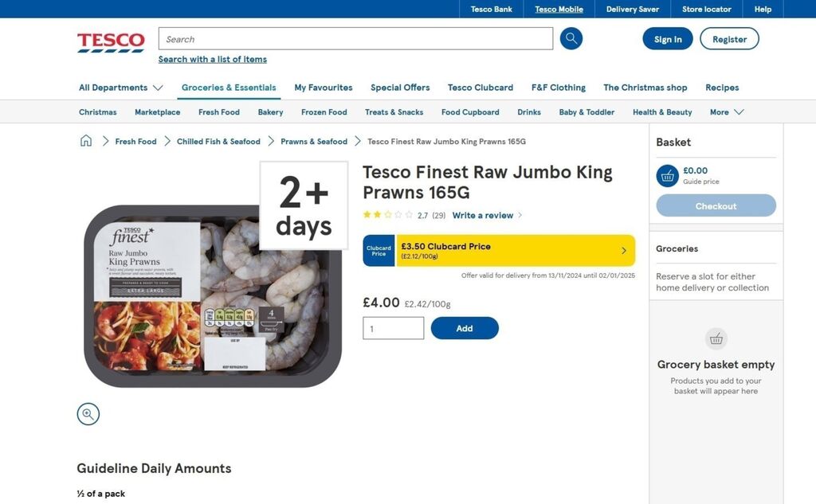The width and height of the screenshot is (816, 504).
Task: Click the magnifying glass search button
Action: (571, 39)
